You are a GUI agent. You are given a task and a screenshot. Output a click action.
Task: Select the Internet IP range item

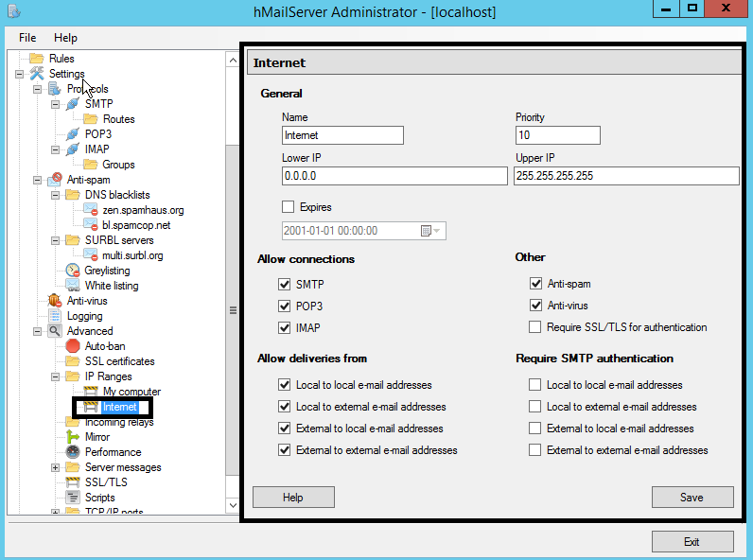119,407
